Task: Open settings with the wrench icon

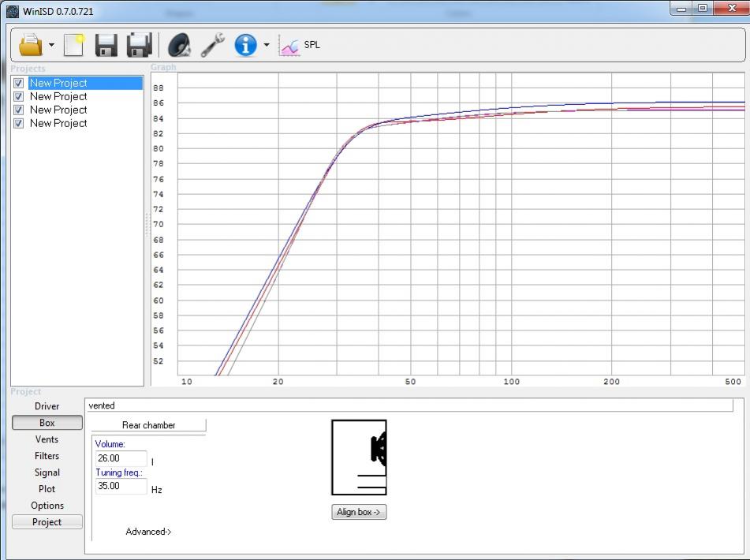Action: pos(212,45)
